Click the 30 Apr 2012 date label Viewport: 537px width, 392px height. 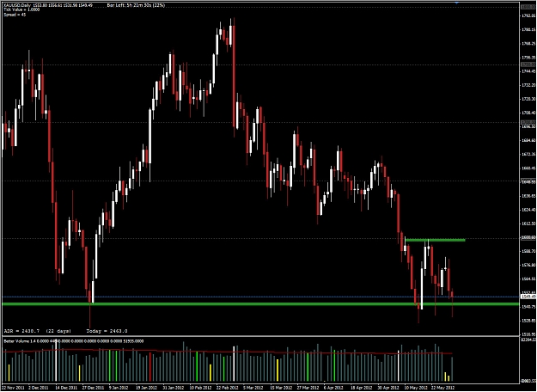click(389, 388)
